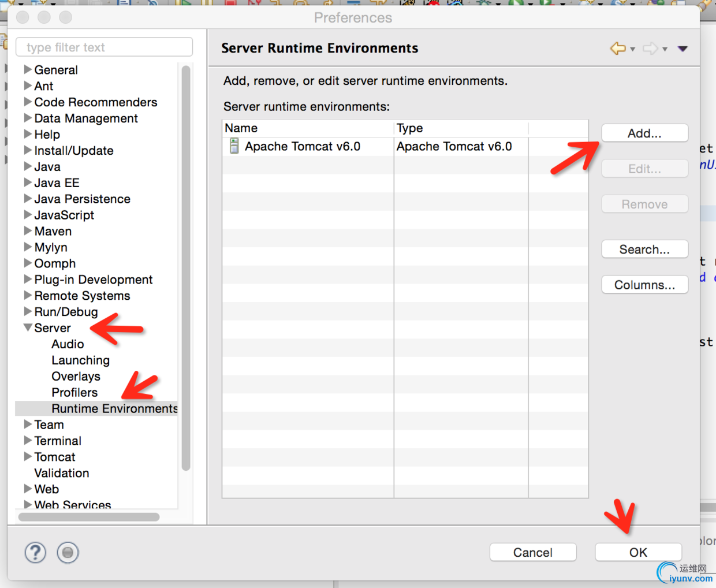This screenshot has height=588, width=716.
Task: Expand the Ant preferences node
Action: [28, 85]
